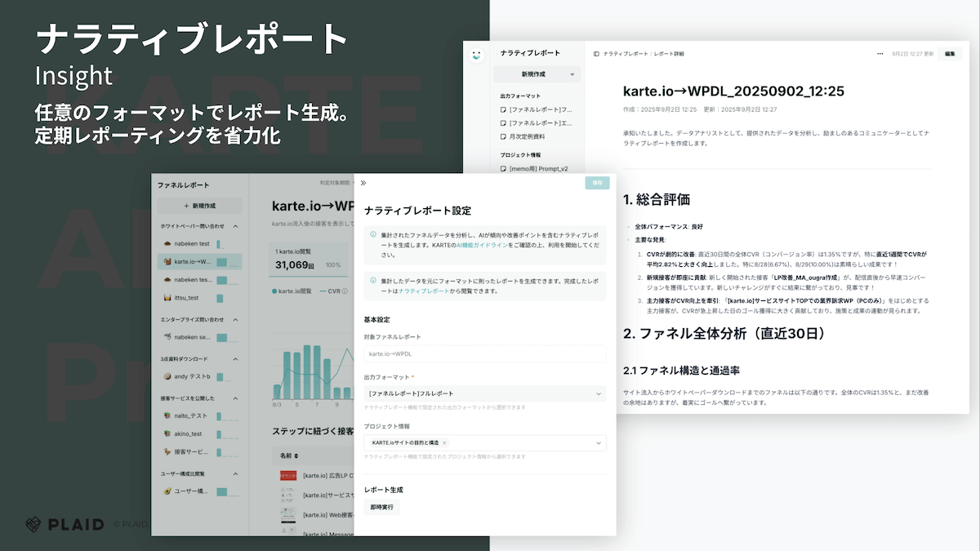The width and height of the screenshot is (980, 551).
Task: Click the report title karte.io→WPDL_20250902_12:25
Action: point(733,91)
